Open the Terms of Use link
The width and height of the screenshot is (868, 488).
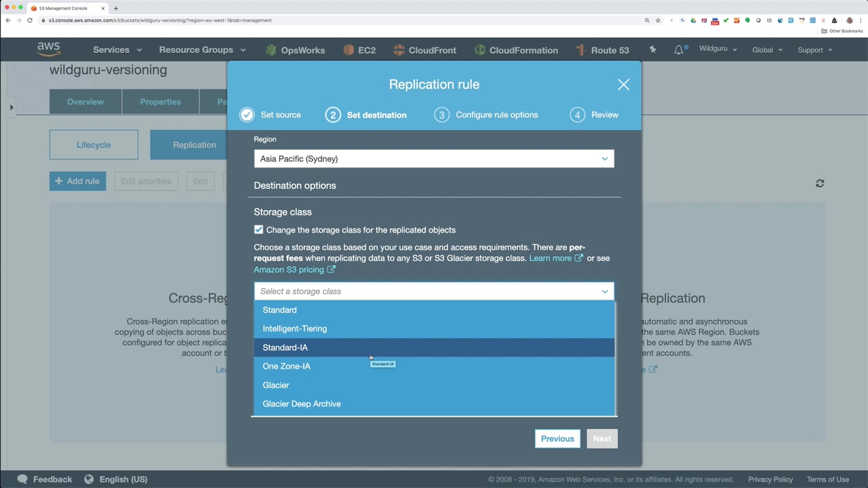coord(828,479)
